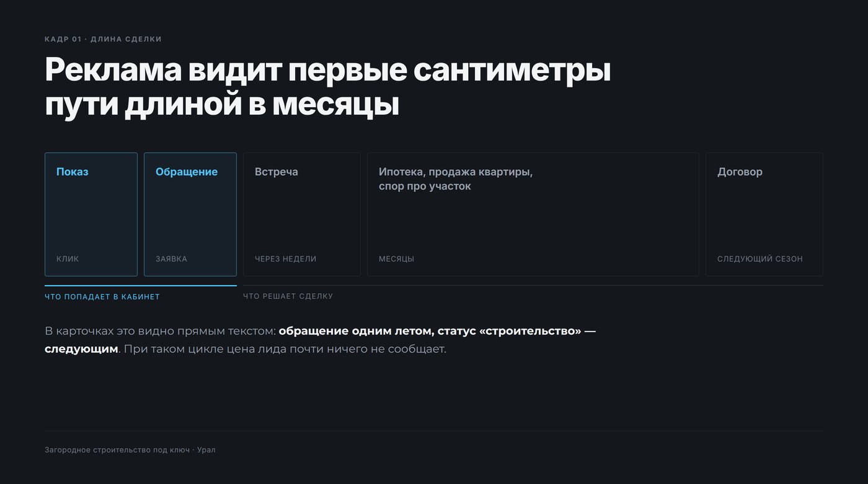Open the «Встреча» stage card

click(x=302, y=214)
